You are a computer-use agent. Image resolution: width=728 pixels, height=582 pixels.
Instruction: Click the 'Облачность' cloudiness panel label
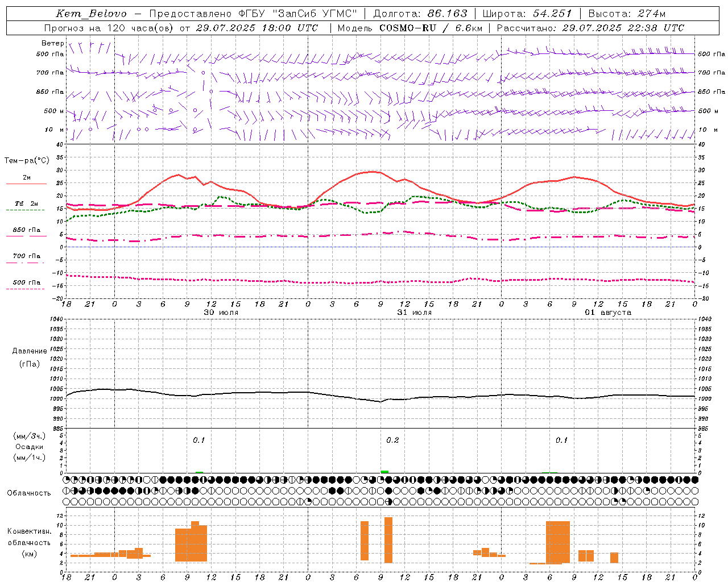pos(29,493)
